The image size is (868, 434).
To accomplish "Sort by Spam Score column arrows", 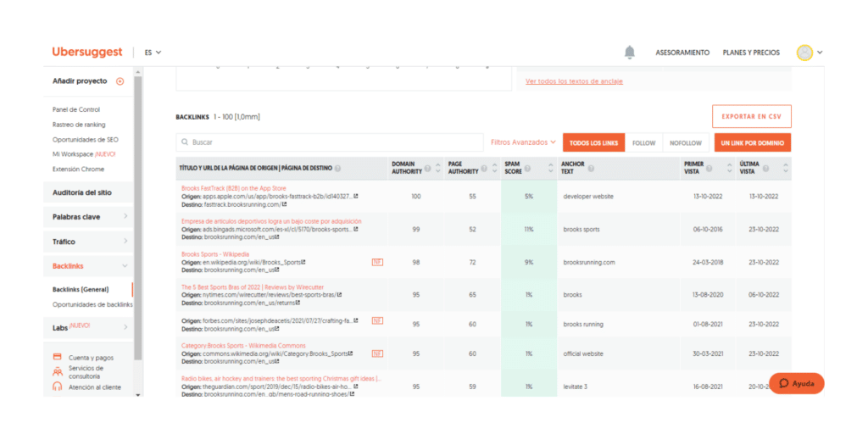I will [550, 169].
